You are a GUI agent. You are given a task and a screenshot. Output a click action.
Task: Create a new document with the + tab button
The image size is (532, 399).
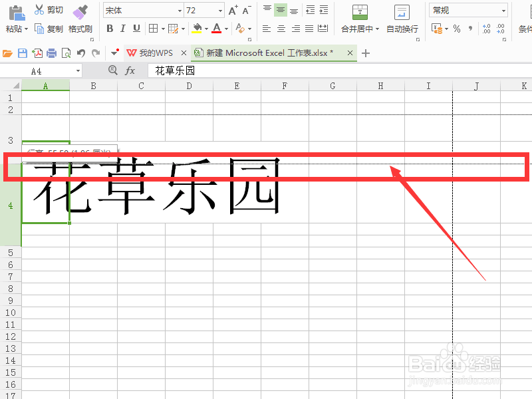coord(365,52)
